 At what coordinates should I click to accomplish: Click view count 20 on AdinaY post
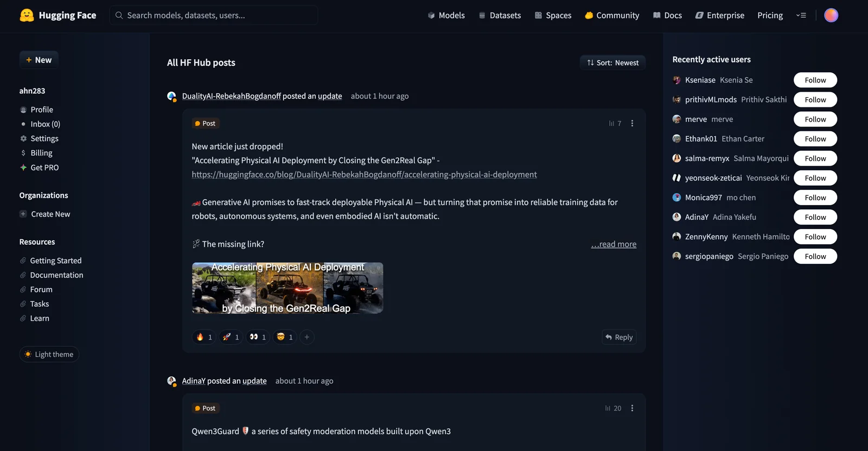614,408
